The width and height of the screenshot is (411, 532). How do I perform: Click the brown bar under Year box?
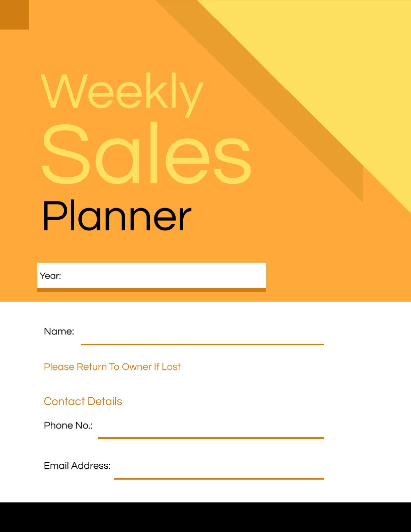point(152,290)
